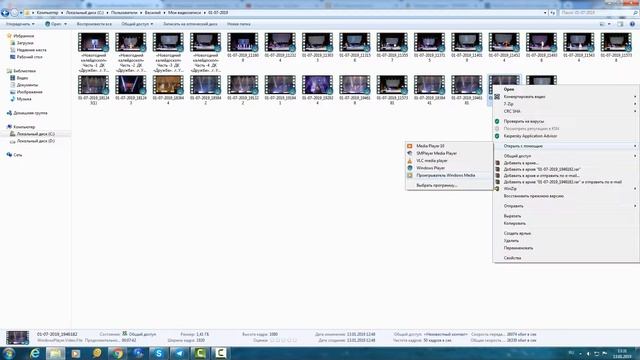
Task: Toggle the preview pane icon
Action: tap(620, 24)
